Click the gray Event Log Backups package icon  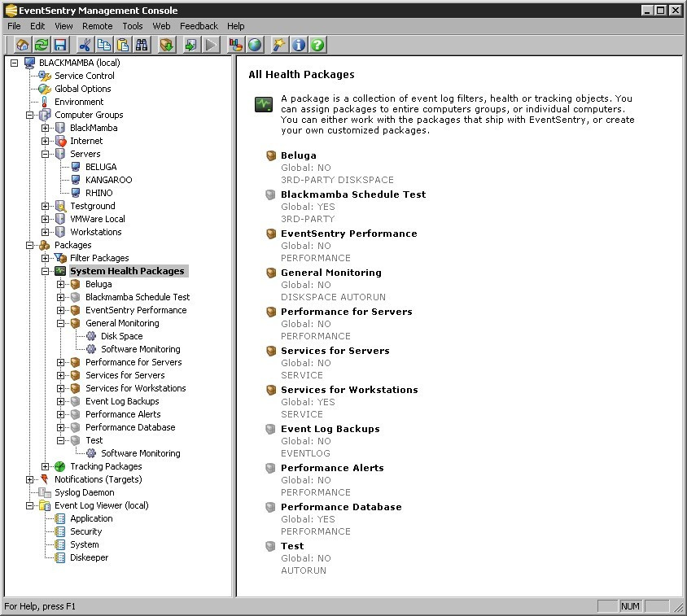[x=271, y=429]
